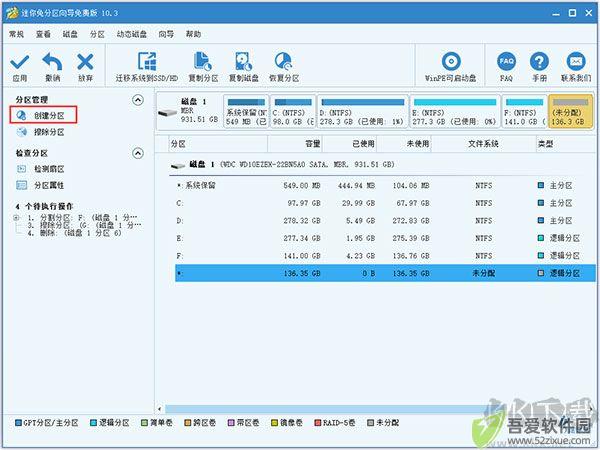
Task: Select the C: partition row
Action: click(x=385, y=203)
